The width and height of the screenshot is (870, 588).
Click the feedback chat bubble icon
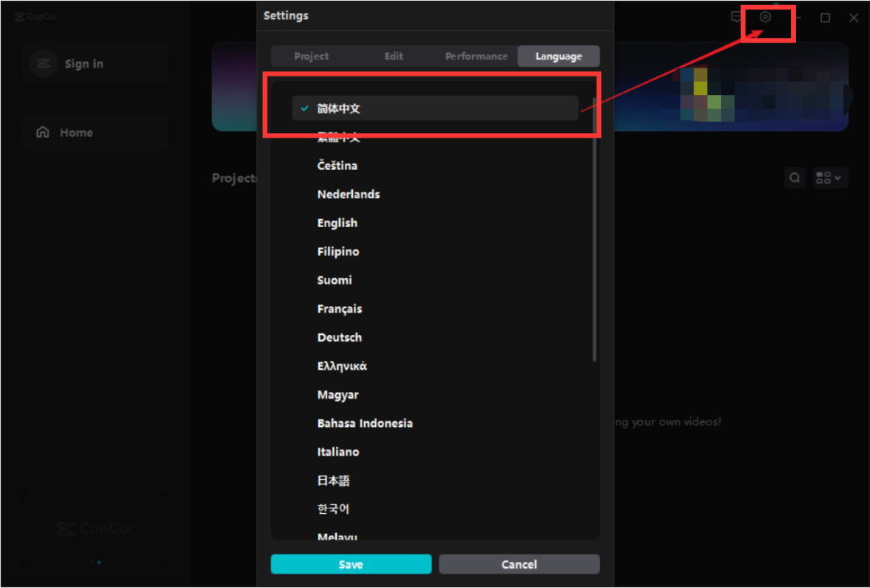pyautogui.click(x=736, y=17)
